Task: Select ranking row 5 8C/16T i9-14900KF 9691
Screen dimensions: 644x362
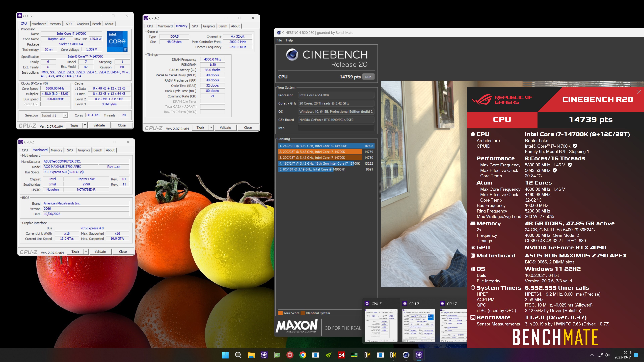Action: pos(326,169)
